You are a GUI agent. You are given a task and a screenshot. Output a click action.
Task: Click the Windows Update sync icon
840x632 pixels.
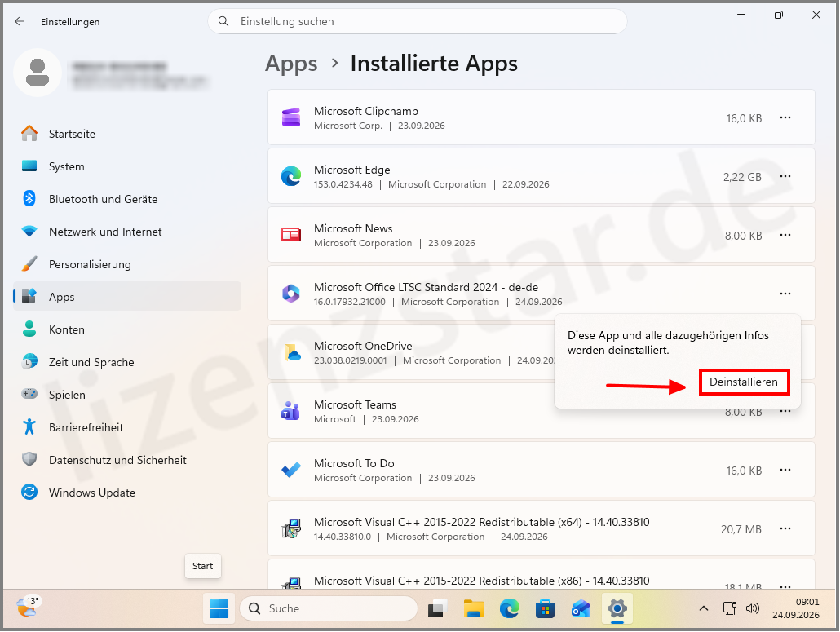pyautogui.click(x=29, y=493)
